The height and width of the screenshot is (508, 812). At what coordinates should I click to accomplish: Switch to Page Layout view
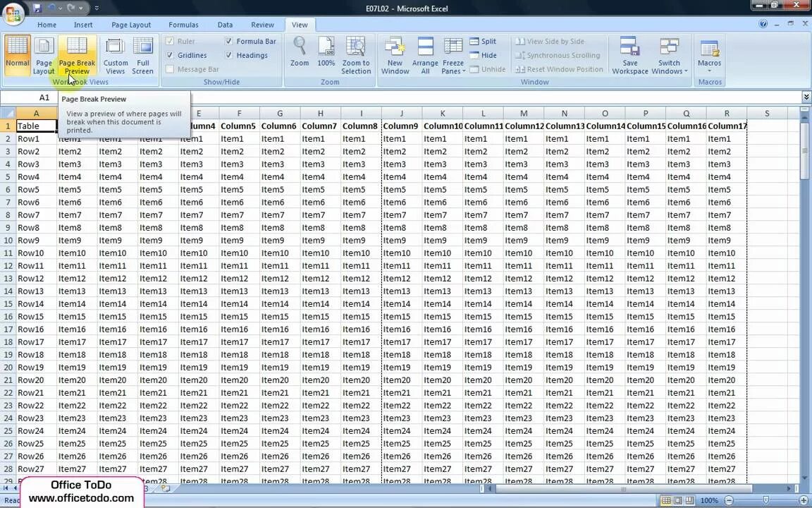click(x=44, y=56)
